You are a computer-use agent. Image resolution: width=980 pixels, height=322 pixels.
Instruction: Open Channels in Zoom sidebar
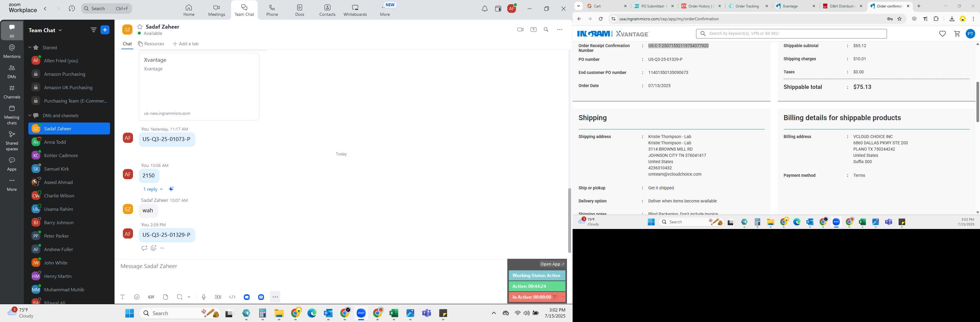tap(12, 92)
